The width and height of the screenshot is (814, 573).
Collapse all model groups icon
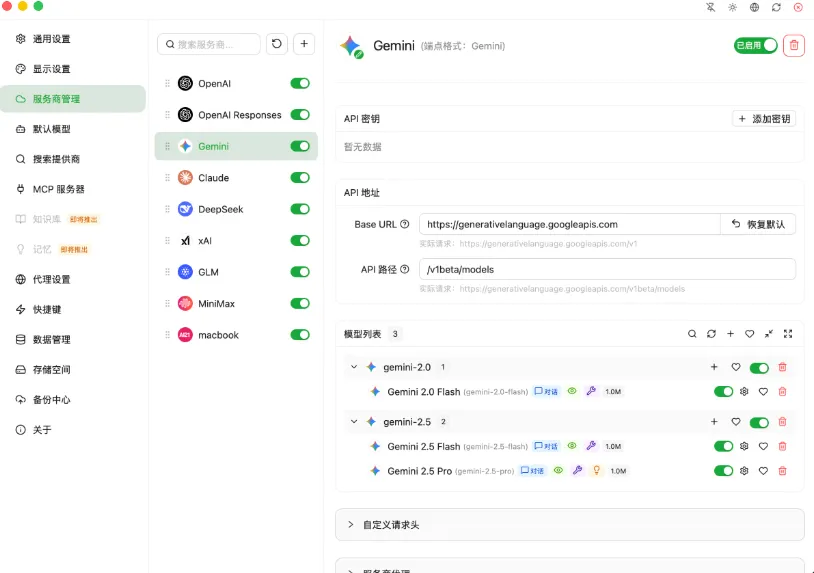(769, 334)
